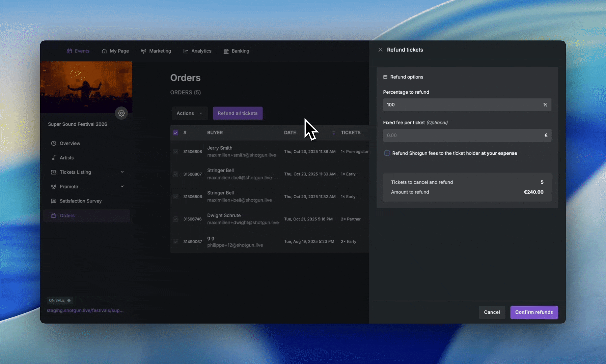Click the Overview pie chart icon

(x=54, y=143)
